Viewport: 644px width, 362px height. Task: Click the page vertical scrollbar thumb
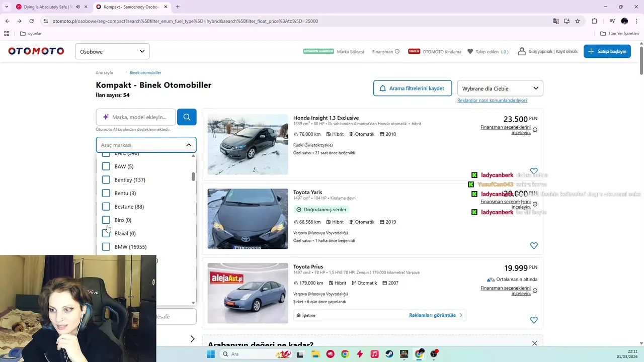coord(641,60)
